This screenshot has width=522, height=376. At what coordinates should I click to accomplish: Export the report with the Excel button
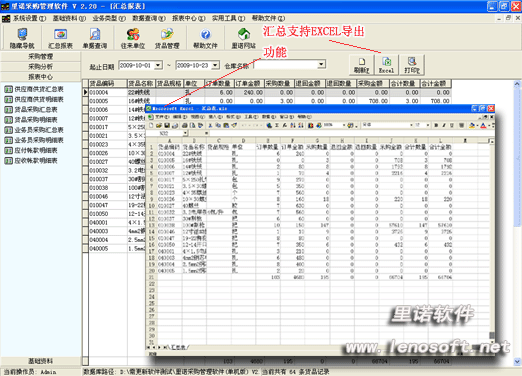click(x=386, y=65)
